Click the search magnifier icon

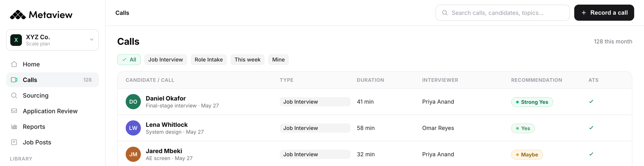[x=445, y=13]
